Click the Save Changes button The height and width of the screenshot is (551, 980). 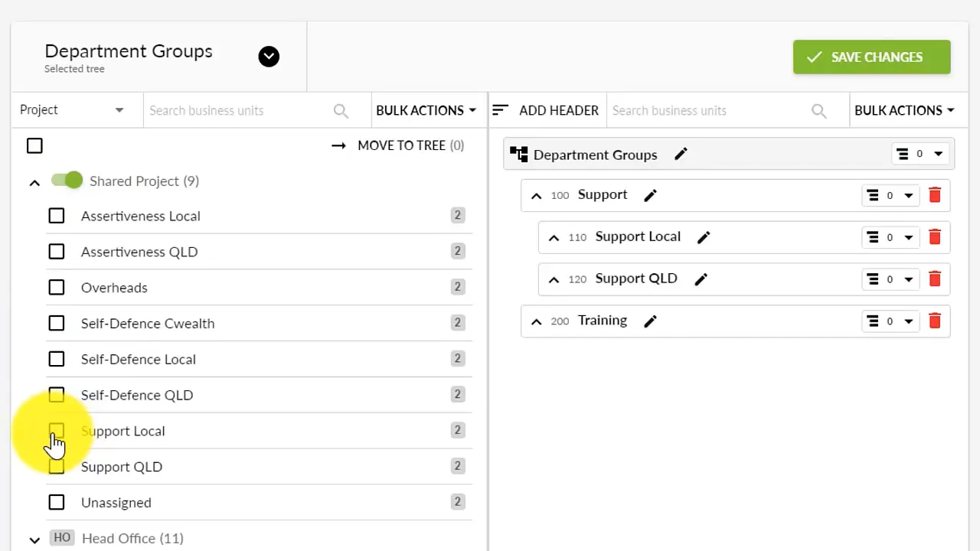pyautogui.click(x=871, y=57)
